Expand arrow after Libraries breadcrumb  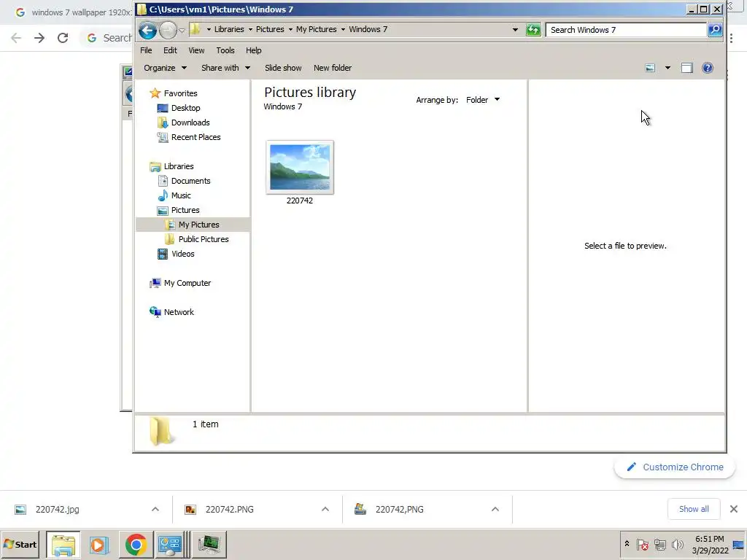click(x=251, y=29)
